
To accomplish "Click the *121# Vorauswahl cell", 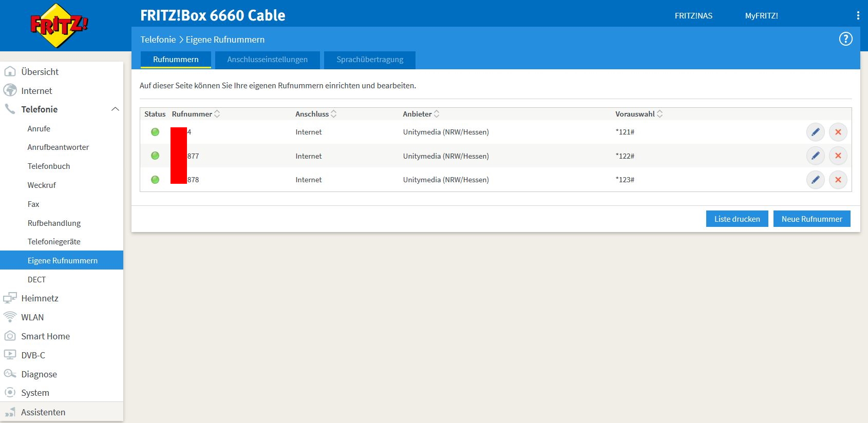I will (625, 132).
